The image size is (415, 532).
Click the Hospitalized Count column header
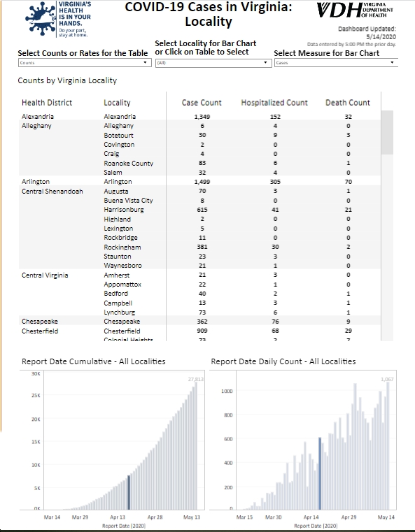click(274, 103)
